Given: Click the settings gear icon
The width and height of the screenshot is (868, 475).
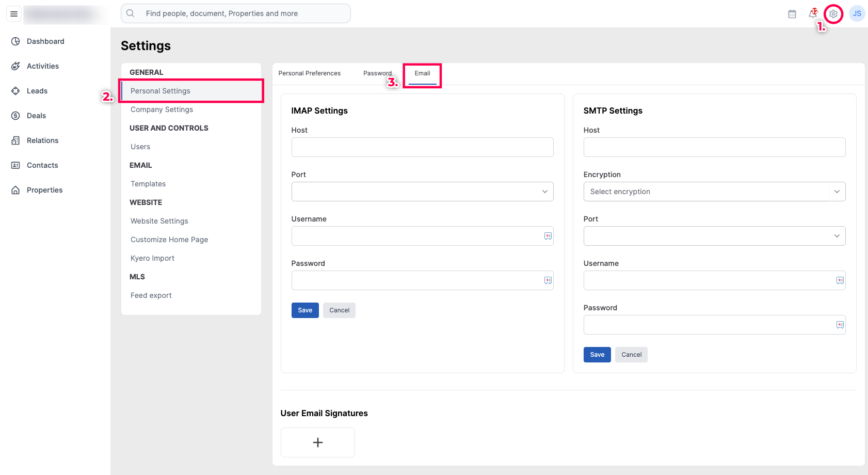Looking at the screenshot, I should 833,14.
